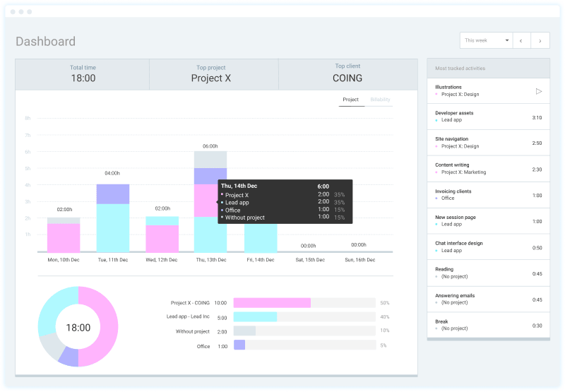Select Chat interface design activity
The width and height of the screenshot is (565, 392).
488,247
